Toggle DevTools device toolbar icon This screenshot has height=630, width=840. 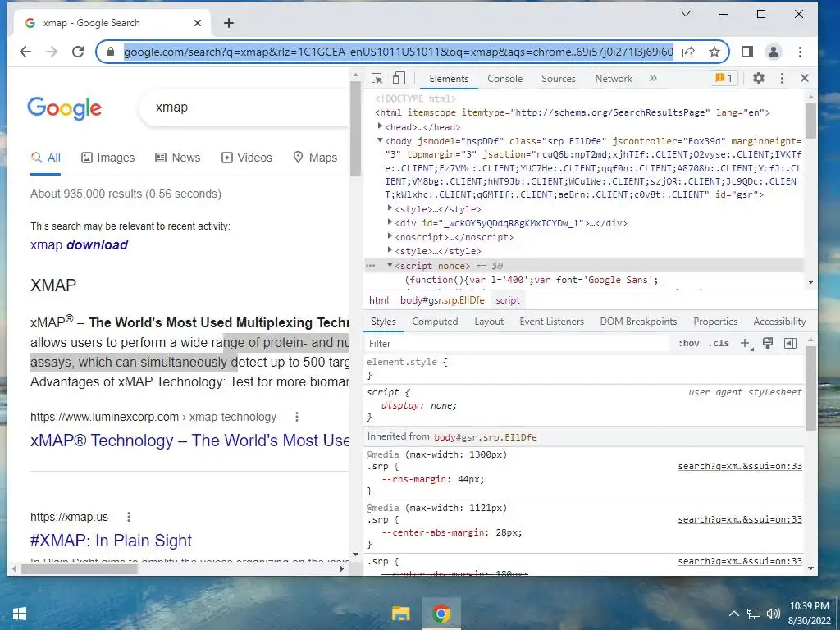click(399, 78)
